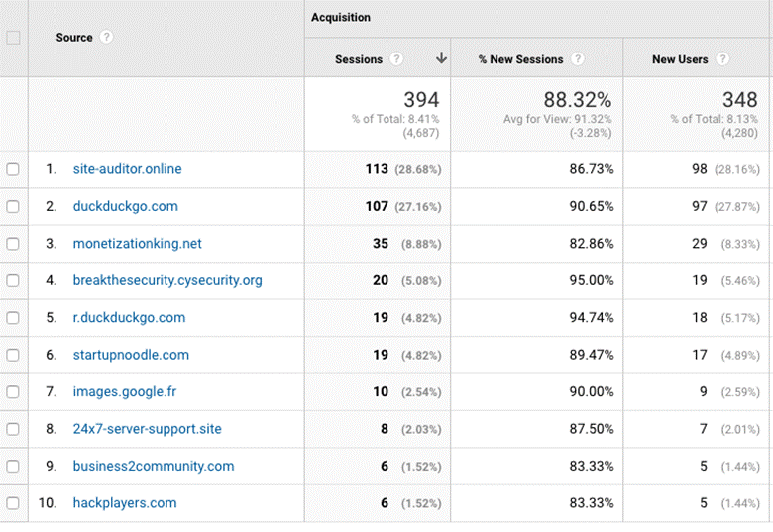
Task: Click the help icon next to Source
Action: point(106,38)
